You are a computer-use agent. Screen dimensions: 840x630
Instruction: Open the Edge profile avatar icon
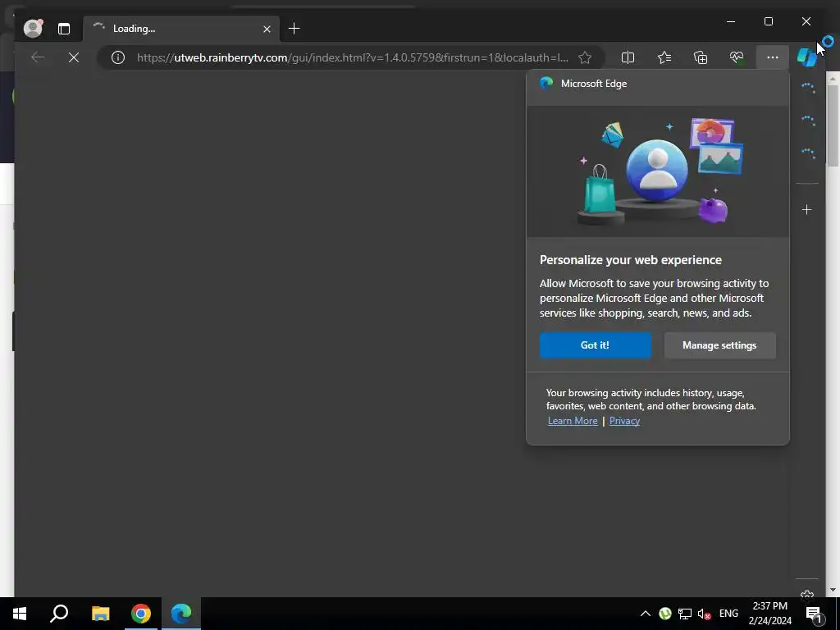click(x=33, y=29)
